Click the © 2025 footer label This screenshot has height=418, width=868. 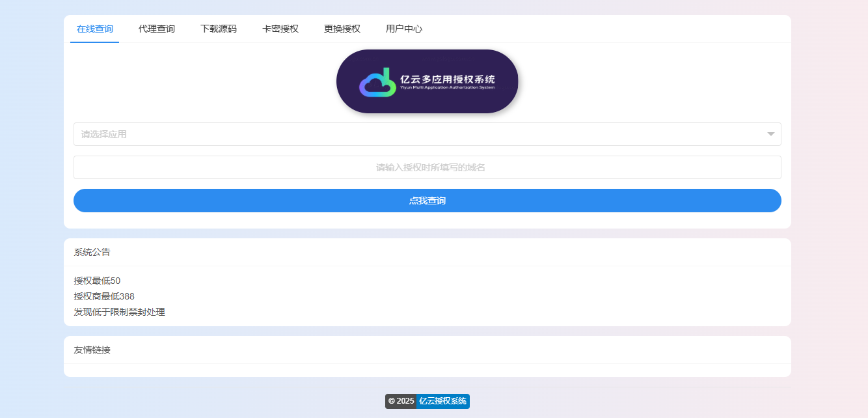pos(400,401)
